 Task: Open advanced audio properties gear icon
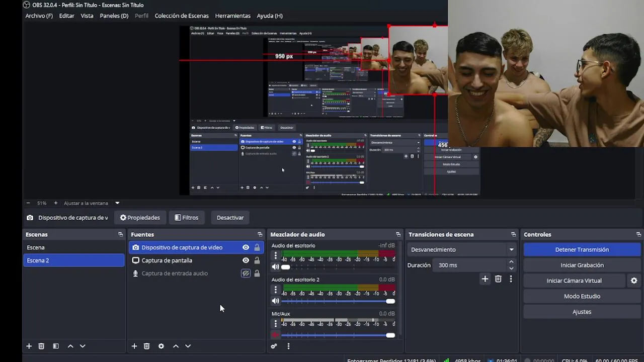[274, 346]
